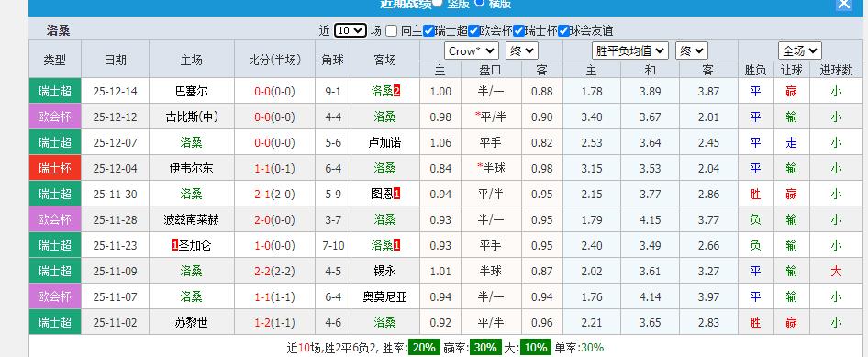Open home team 古比斯(中)
Viewport: 868px width, 357px height.
pos(192,117)
